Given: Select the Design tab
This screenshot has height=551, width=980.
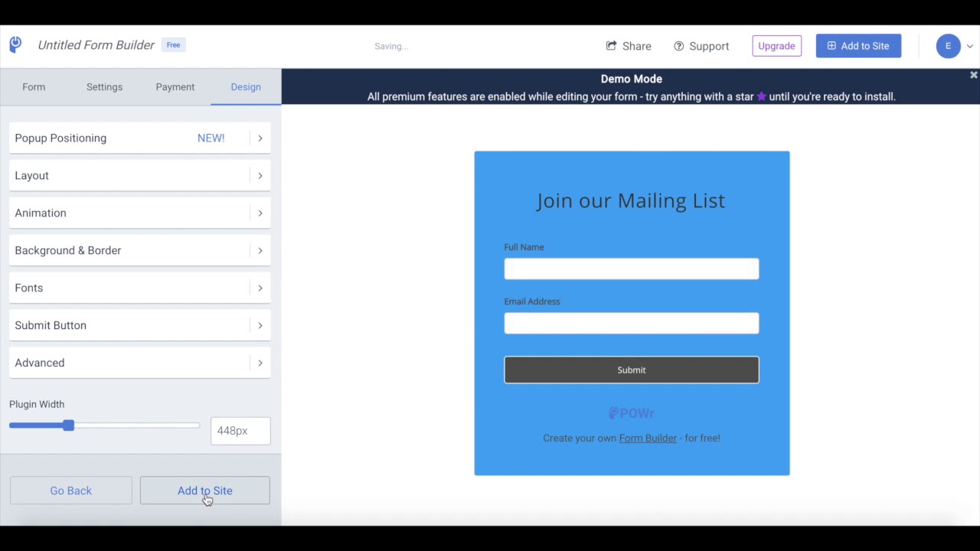Looking at the screenshot, I should (x=246, y=87).
